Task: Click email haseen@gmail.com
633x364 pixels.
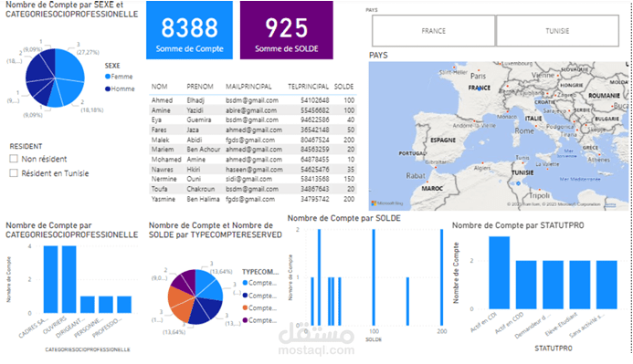Action: (x=254, y=170)
